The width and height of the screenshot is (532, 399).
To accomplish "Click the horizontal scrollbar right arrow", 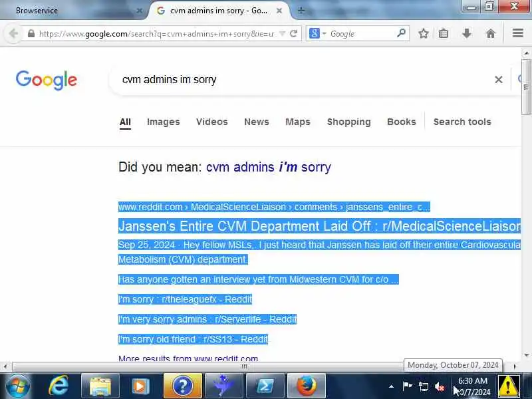I will coord(515,366).
